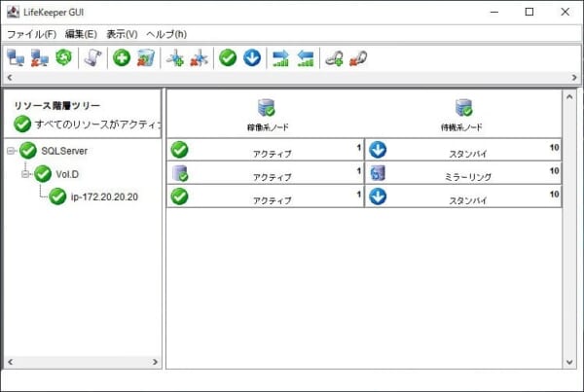Click the Unextend Resource Hierarchy left-arrow icon
The width and height of the screenshot is (584, 392).
click(x=306, y=57)
